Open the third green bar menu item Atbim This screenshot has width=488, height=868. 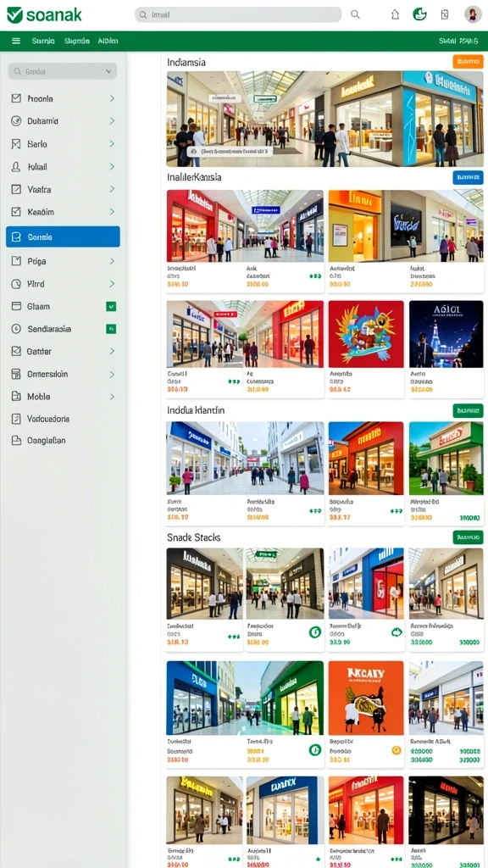[x=108, y=41]
